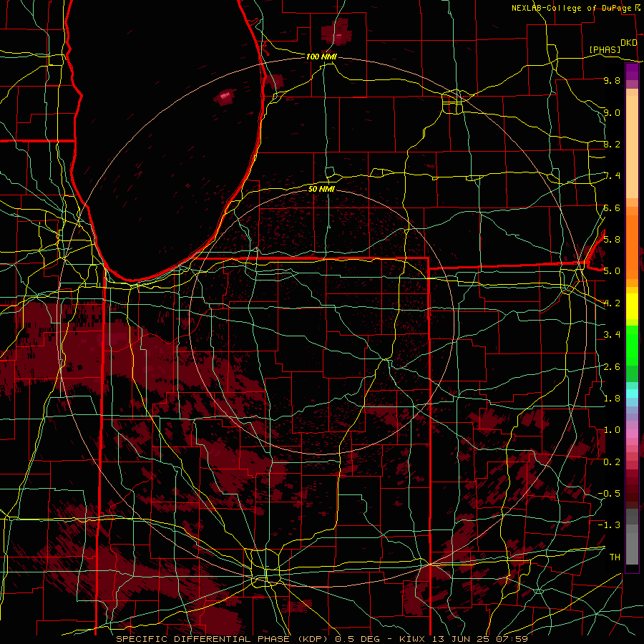This screenshot has height=644, width=644.
Task: Click the [PHAS] units label
Action: pos(605,49)
